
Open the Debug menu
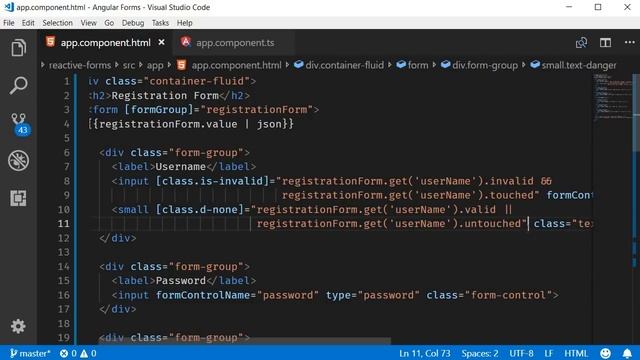pyautogui.click(x=133, y=23)
